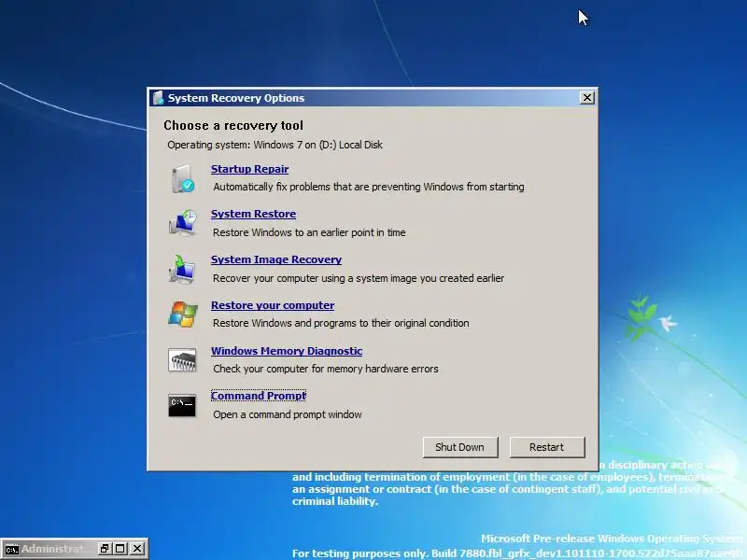The image size is (747, 560).
Task: Click the System Restore clock monitor icon
Action: pos(182,223)
